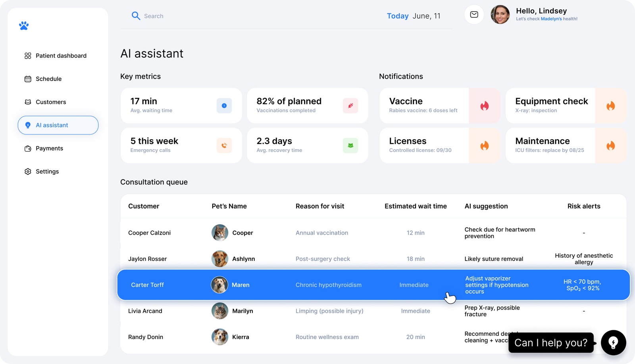Click the phone icon on emergency calls card
This screenshot has height=364, width=635.
point(224,146)
